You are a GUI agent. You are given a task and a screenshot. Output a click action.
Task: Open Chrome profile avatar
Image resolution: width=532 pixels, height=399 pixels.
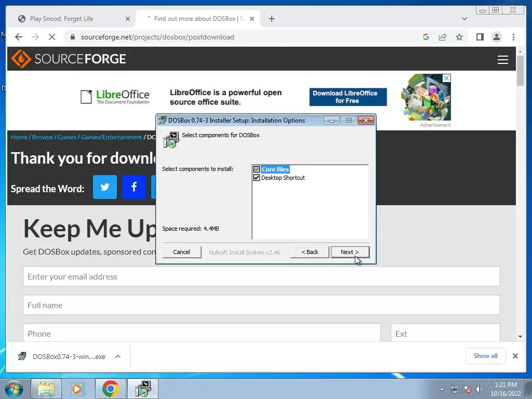click(497, 37)
